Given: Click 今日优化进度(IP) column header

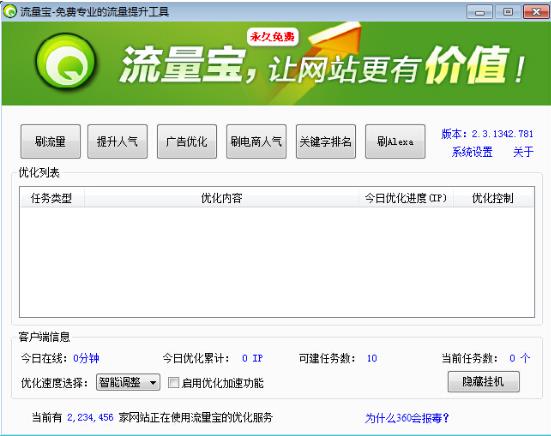Looking at the screenshot, I should coord(406,198).
